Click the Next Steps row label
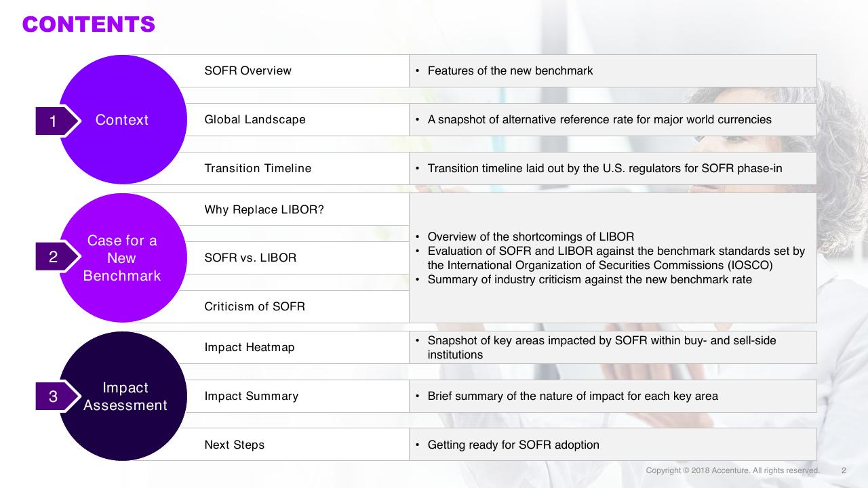Screen dimensions: 868x488 pyautogui.click(x=234, y=445)
